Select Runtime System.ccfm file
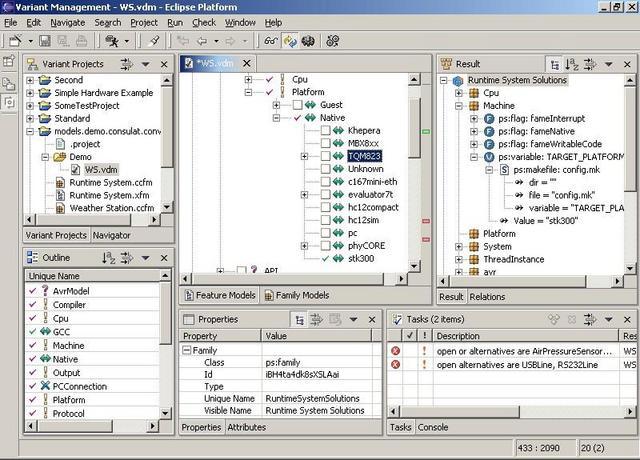Viewport: 640px width, 460px height. (x=111, y=182)
